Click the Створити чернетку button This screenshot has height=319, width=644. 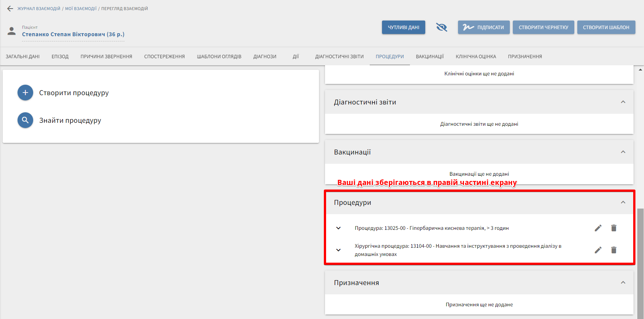(543, 27)
